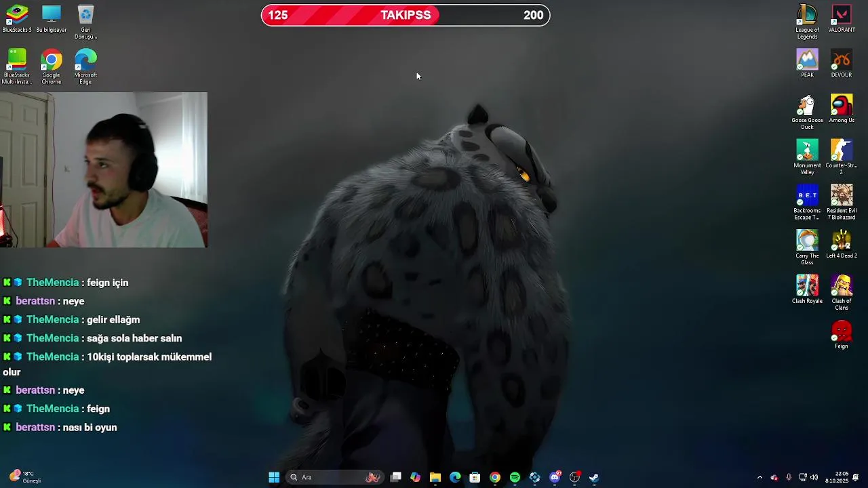Open Clash of Clans shortcut
The width and height of the screenshot is (868, 488).
pyautogui.click(x=842, y=293)
